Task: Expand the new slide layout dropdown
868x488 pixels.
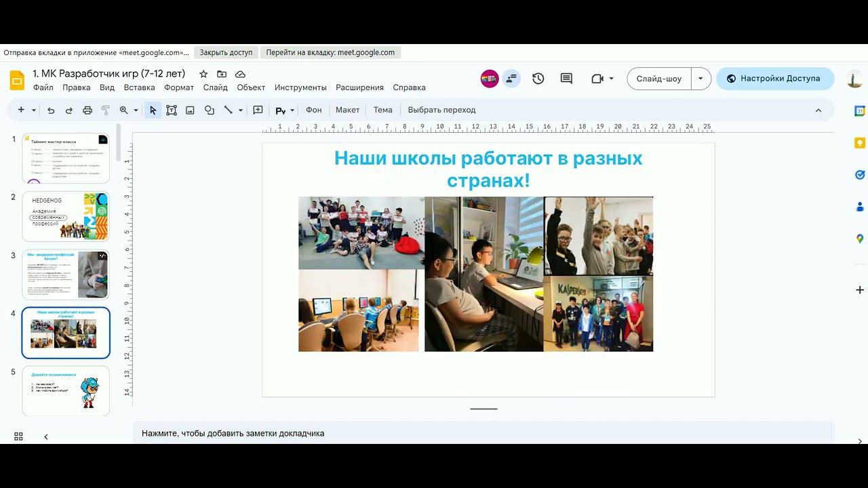Action: coord(34,110)
